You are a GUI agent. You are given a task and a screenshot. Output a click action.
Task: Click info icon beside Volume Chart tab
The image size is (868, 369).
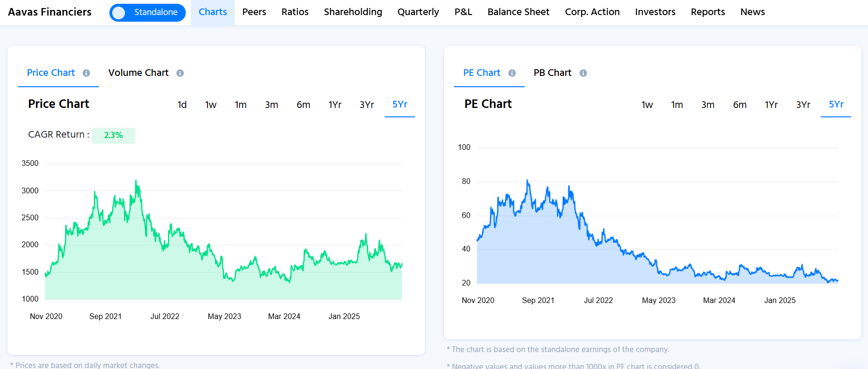(x=180, y=73)
